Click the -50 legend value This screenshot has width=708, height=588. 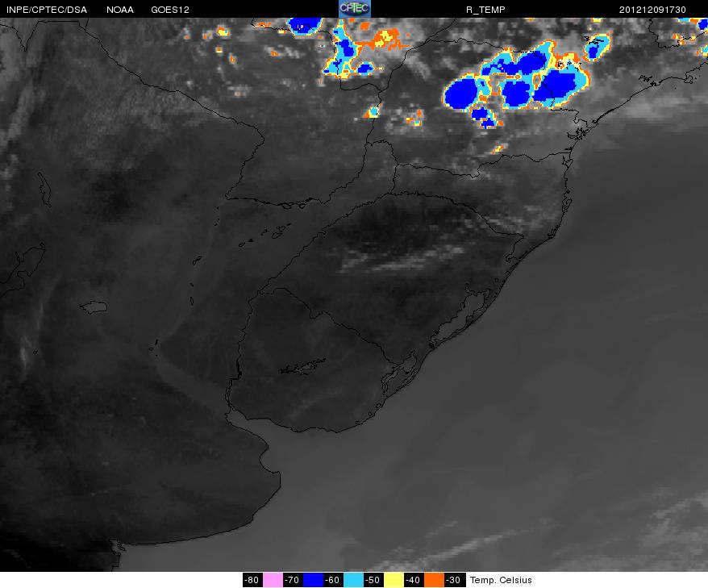coord(373,580)
